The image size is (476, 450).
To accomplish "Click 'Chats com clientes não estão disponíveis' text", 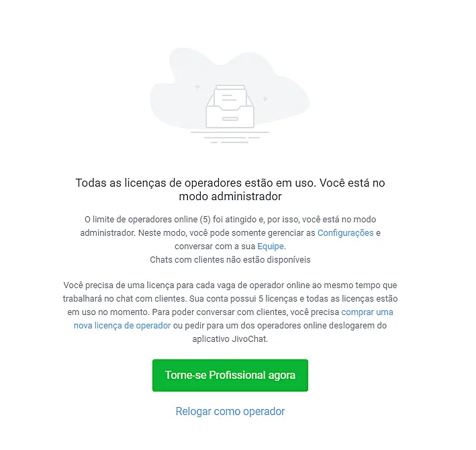I will (x=230, y=260).
